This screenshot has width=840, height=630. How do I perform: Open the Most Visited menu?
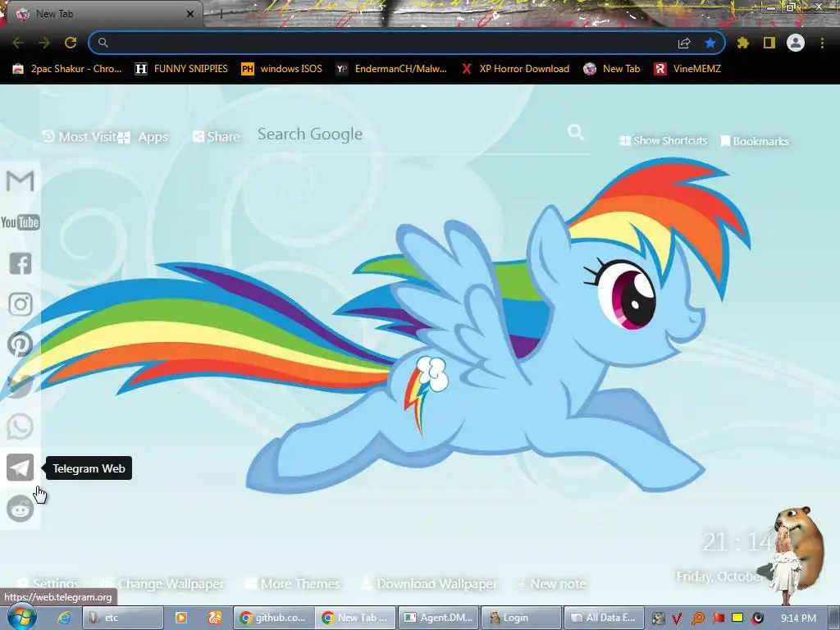(x=80, y=137)
